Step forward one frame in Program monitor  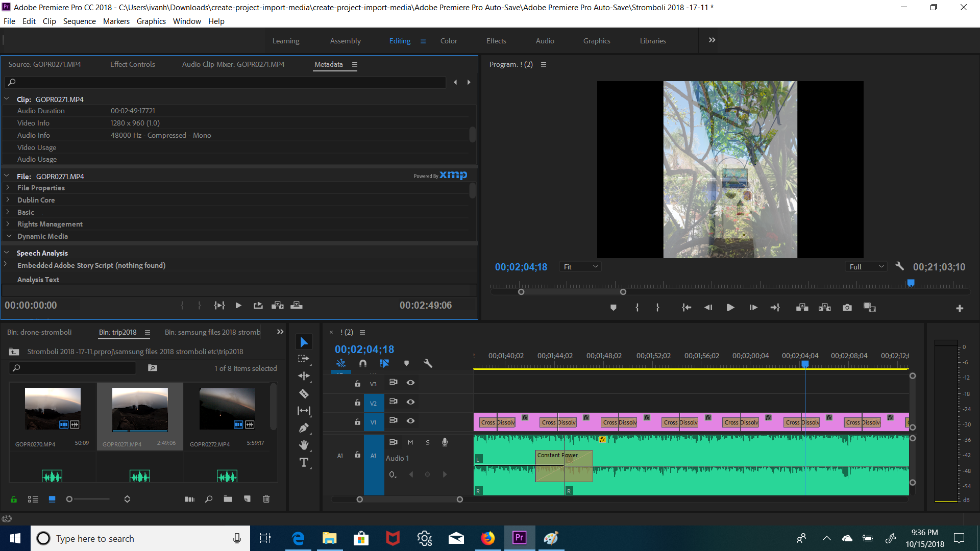coord(753,308)
